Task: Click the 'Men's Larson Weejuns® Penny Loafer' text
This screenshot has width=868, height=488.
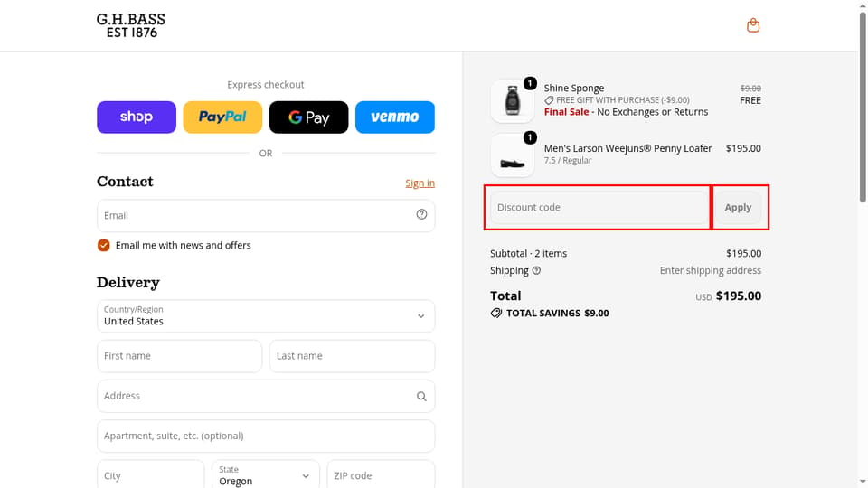Action: click(x=627, y=148)
